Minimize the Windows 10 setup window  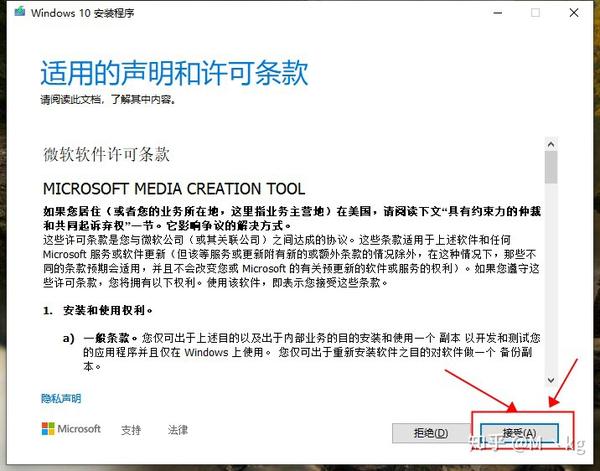(x=498, y=13)
